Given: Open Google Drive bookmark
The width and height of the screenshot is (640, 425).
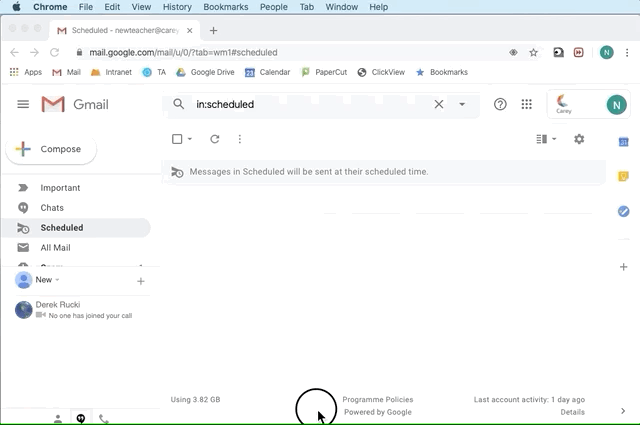Looking at the screenshot, I should pyautogui.click(x=205, y=72).
